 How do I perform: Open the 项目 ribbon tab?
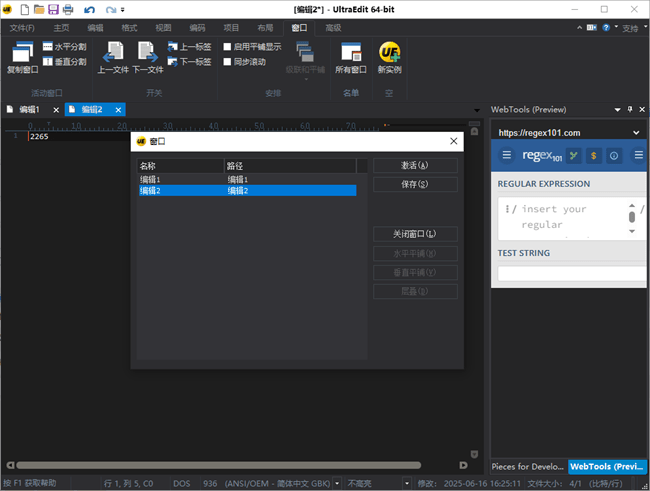click(x=231, y=28)
